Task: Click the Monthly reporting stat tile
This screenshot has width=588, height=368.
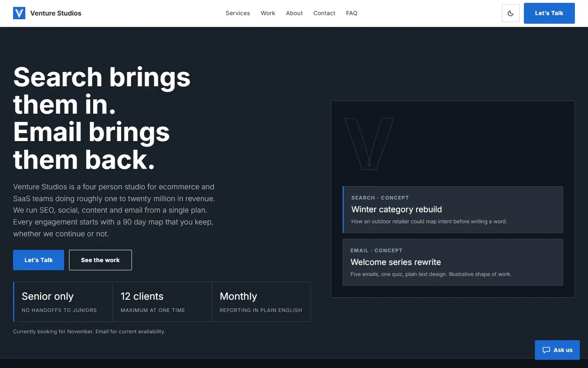Action: (x=261, y=302)
